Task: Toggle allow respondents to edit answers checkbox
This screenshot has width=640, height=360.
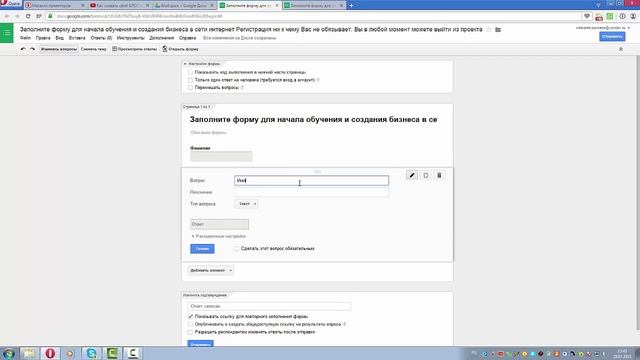Action: point(190,332)
